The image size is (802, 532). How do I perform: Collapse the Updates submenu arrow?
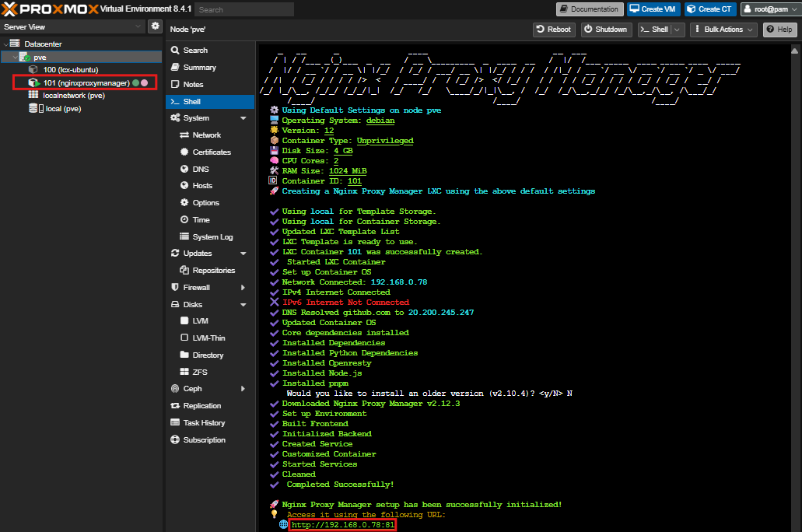point(243,254)
